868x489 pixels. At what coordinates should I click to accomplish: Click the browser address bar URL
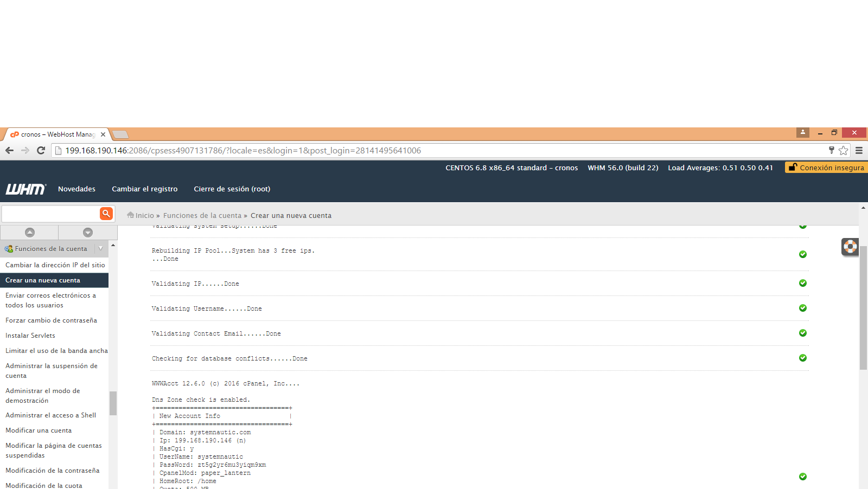[x=243, y=151]
